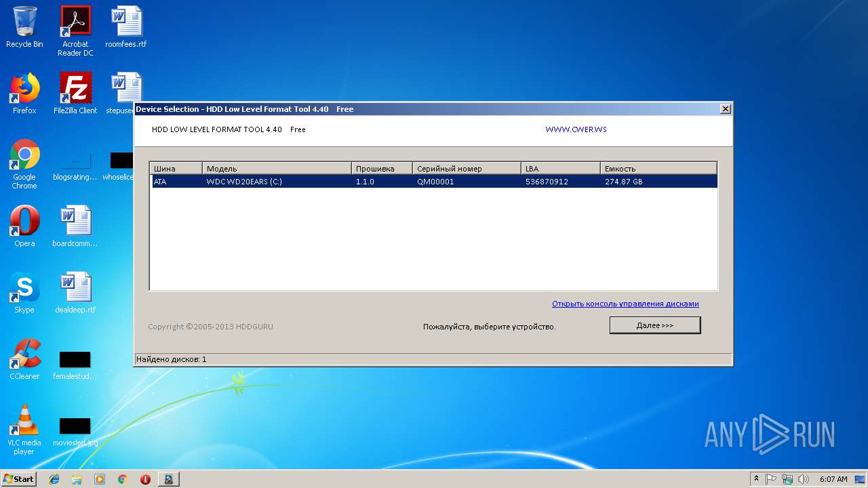Select the femalestud desktop file
Viewport: 868px width, 488px height.
coord(75,365)
